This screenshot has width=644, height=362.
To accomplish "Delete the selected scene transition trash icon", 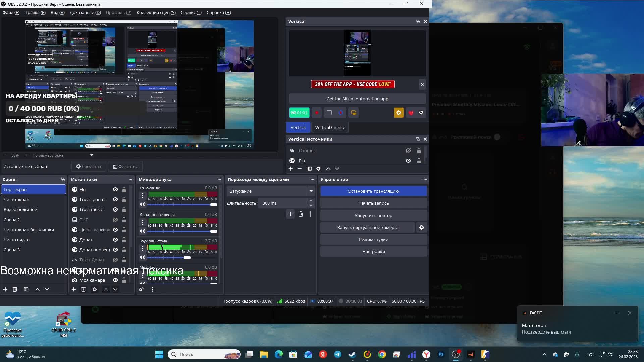I will click(301, 214).
